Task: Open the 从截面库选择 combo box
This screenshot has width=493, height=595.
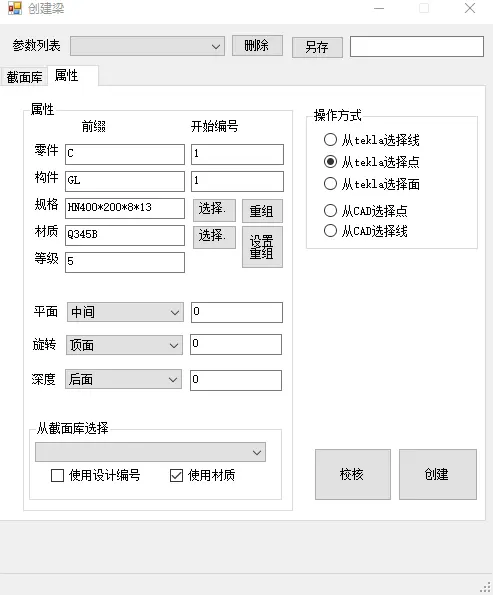Action: pyautogui.click(x=150, y=452)
